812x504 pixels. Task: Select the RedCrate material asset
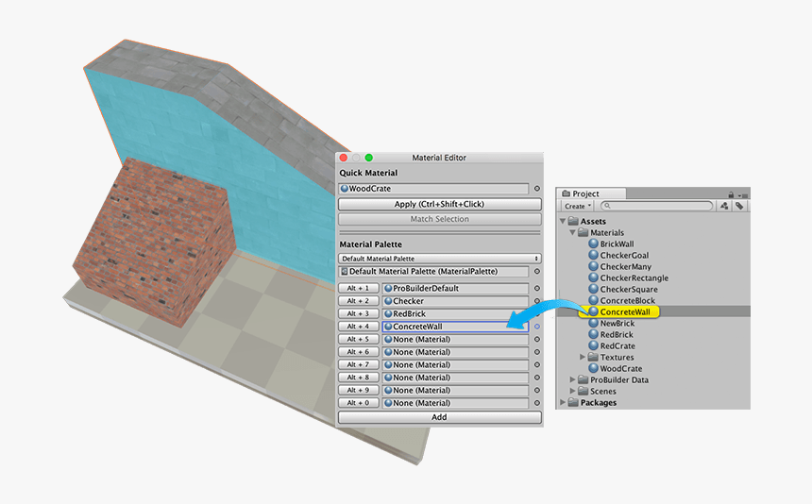click(x=617, y=346)
